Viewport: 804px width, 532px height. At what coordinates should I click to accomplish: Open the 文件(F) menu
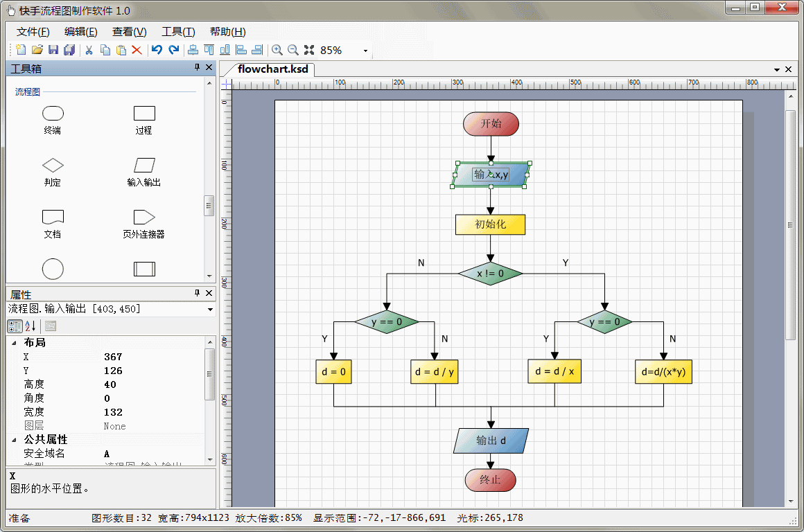point(33,32)
